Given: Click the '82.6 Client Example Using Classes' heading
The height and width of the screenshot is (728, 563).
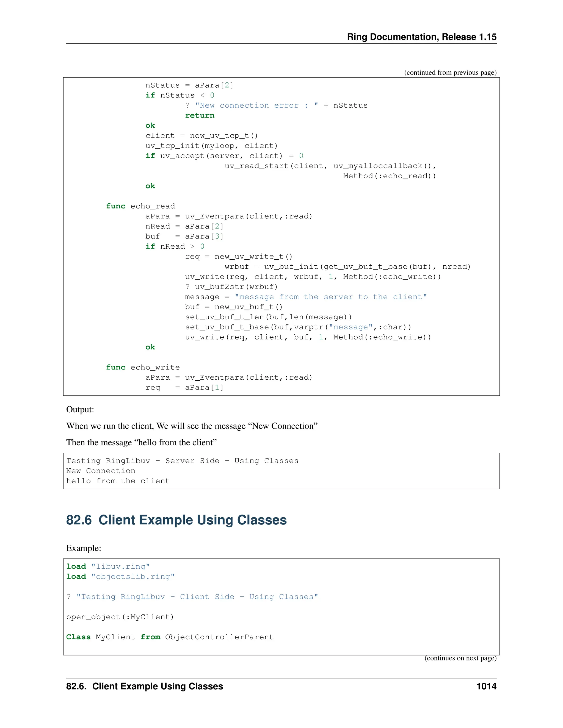Looking at the screenshot, I should (x=176, y=520).
